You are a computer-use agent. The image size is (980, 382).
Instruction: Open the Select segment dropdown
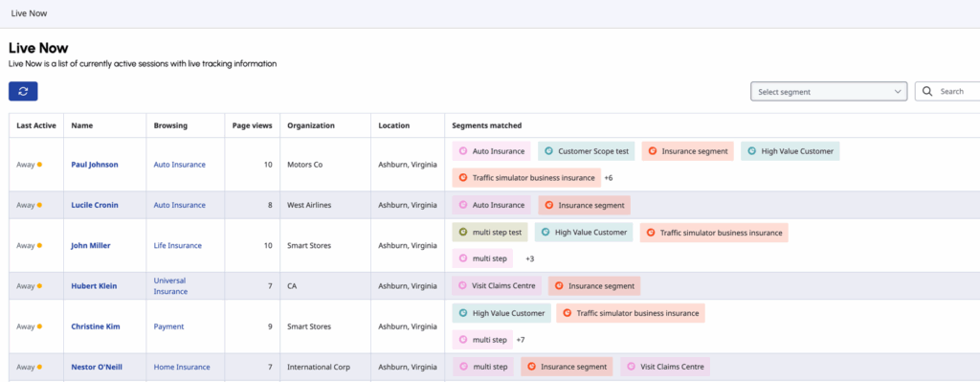coord(829,91)
